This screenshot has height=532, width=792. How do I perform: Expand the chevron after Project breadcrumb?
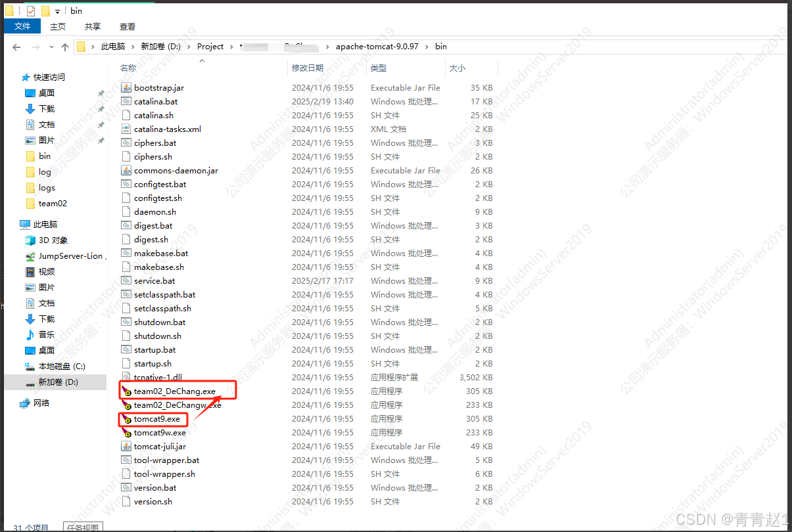[x=231, y=47]
